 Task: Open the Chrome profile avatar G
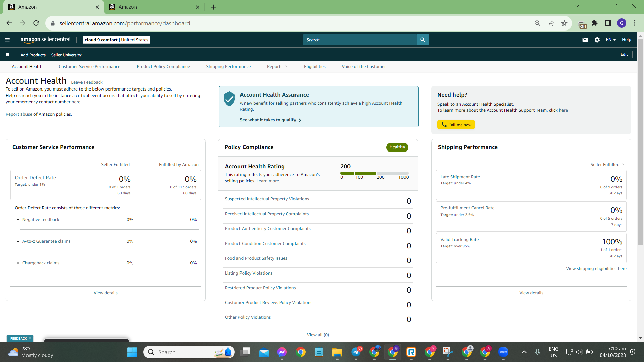coord(622,23)
